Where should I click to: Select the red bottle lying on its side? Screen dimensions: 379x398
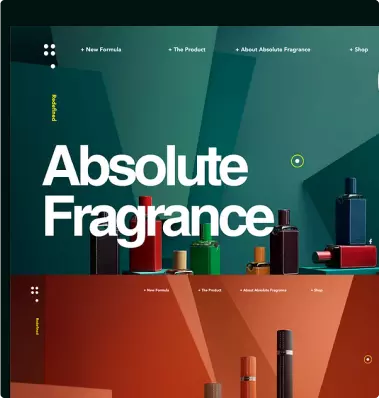pos(344,256)
